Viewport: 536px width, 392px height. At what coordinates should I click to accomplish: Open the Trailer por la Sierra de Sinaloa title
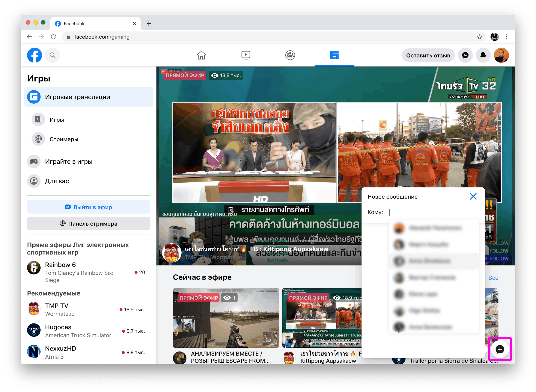pos(454,361)
